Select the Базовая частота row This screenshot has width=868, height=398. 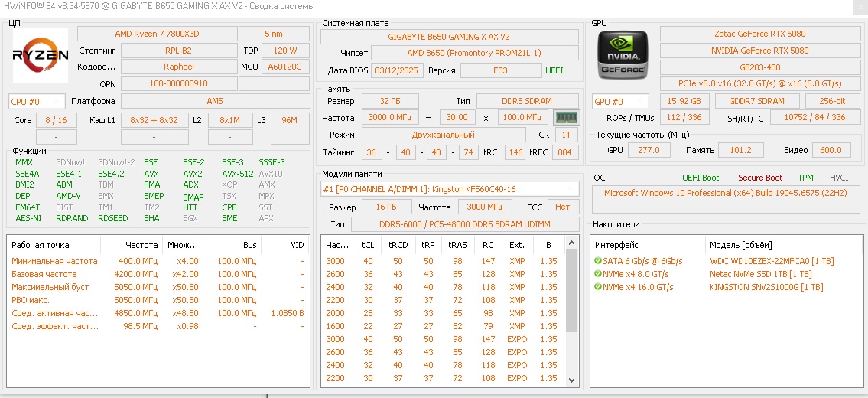[x=158, y=274]
